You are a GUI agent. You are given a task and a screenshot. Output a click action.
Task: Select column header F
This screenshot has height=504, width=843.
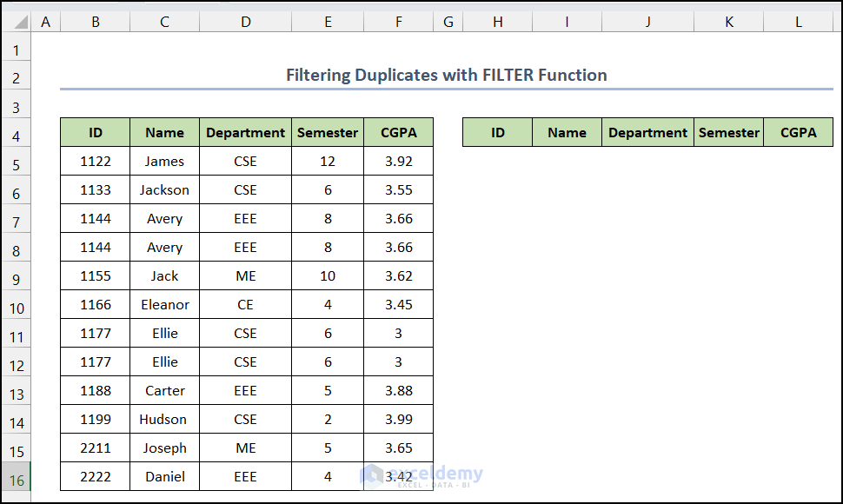[x=398, y=21]
